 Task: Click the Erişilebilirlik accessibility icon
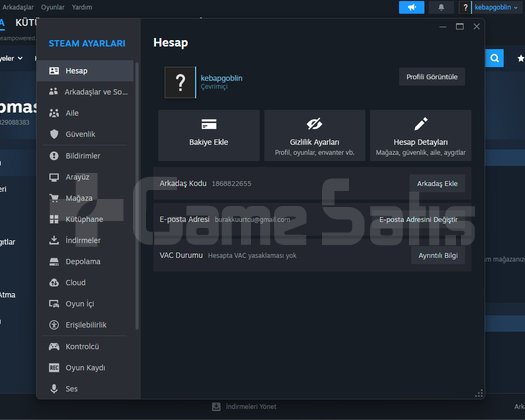(54, 325)
